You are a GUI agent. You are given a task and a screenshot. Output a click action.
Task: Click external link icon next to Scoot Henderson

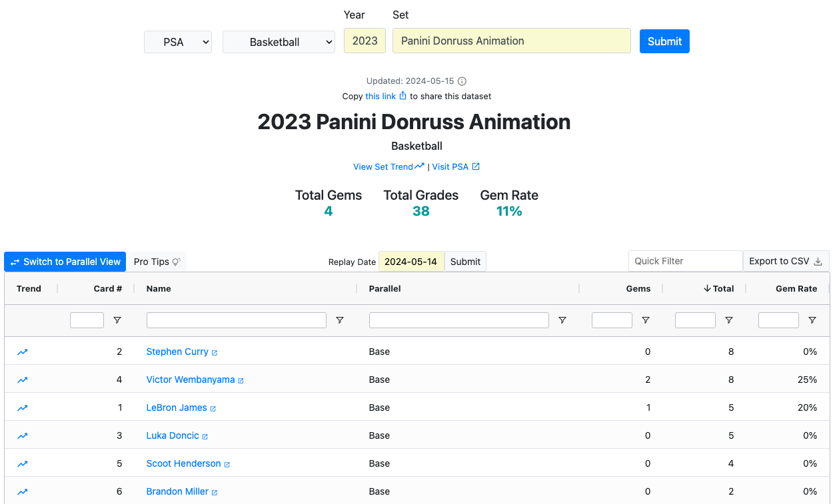(x=227, y=464)
